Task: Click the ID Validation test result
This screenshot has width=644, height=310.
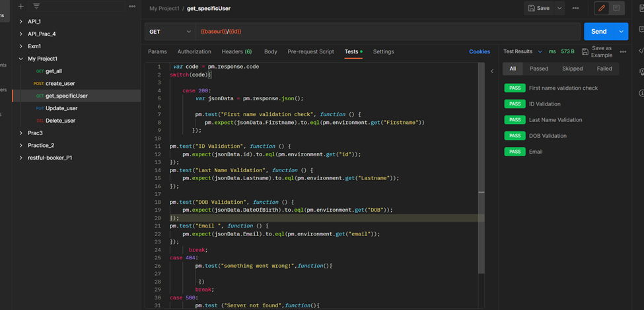Action: 545,104
